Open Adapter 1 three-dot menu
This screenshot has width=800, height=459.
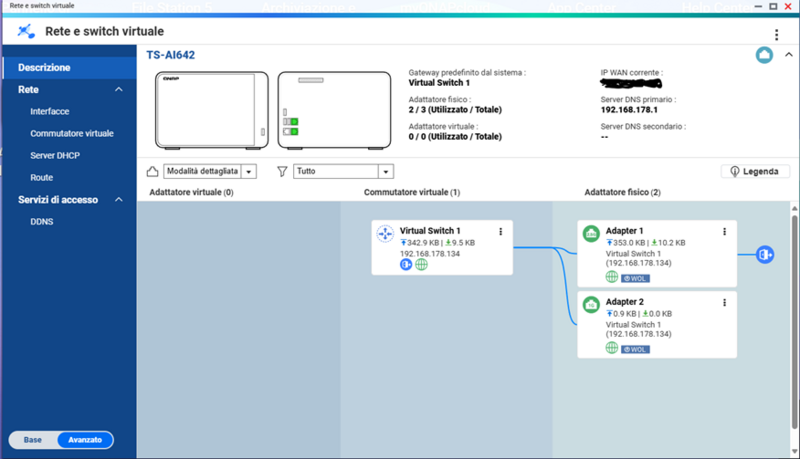(724, 232)
